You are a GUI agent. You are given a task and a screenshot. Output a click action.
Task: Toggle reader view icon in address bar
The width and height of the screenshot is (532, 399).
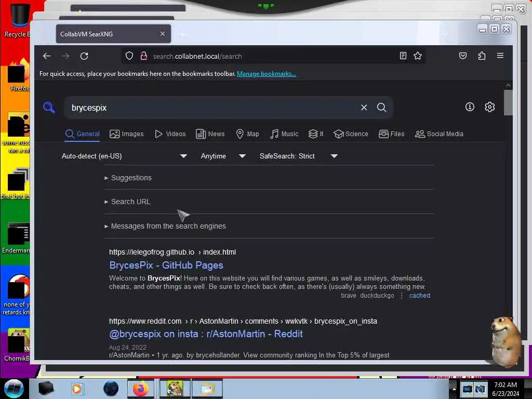pyautogui.click(x=403, y=56)
